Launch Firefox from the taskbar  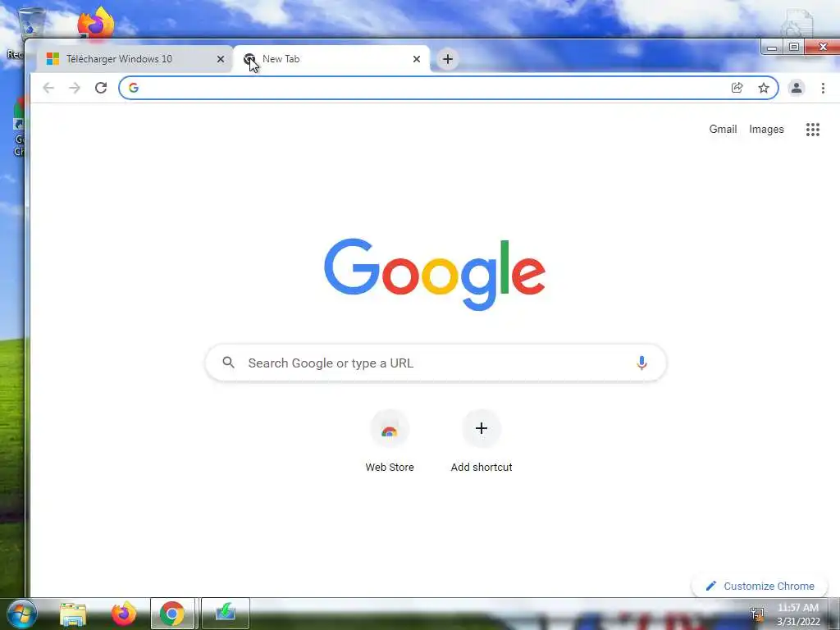pyautogui.click(x=124, y=614)
